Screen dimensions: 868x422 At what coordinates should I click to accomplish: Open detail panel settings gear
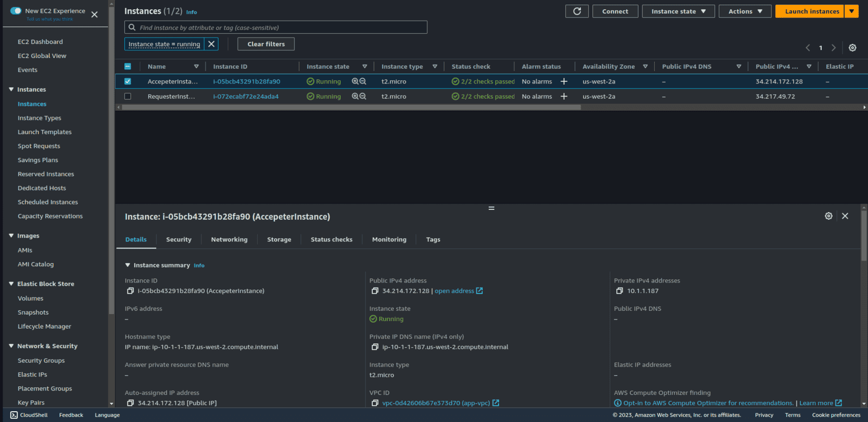[x=828, y=216]
